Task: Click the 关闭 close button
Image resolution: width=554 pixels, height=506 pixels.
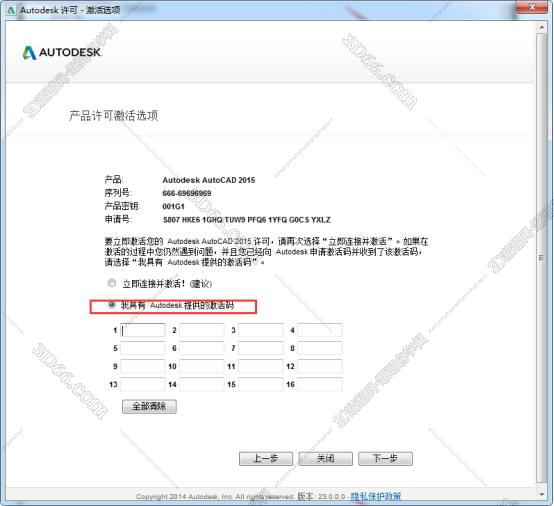Action: [325, 459]
